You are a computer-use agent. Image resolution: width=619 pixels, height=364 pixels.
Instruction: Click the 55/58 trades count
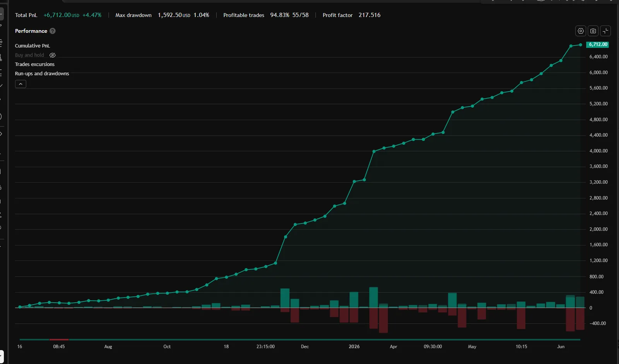(301, 15)
